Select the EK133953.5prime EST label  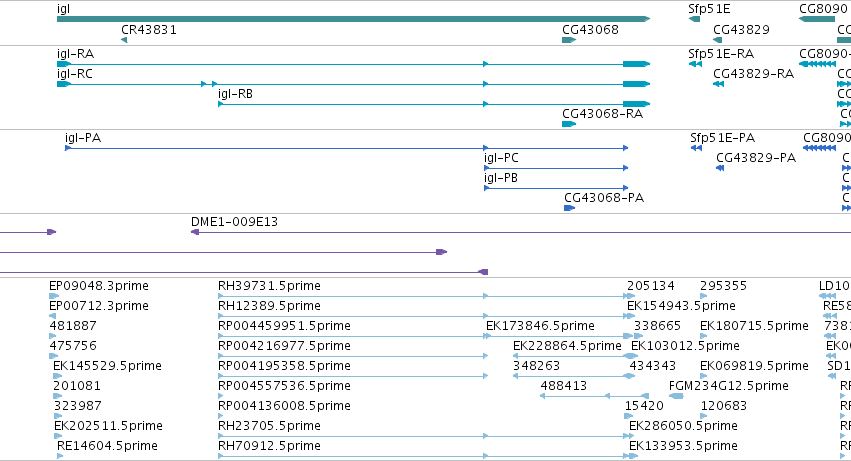pos(683,446)
